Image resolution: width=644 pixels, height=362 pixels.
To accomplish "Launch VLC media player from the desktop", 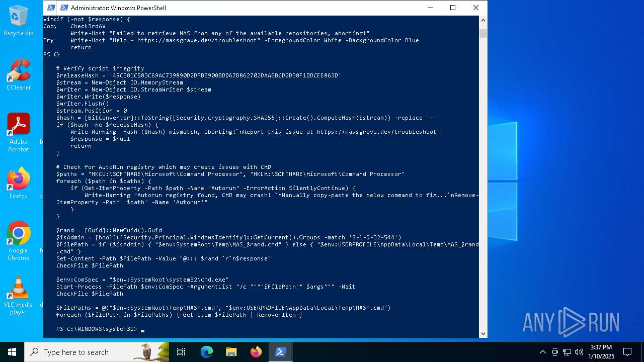I will tap(19, 296).
